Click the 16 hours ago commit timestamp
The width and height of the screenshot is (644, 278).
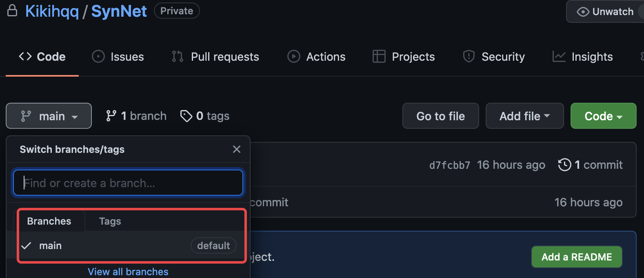(511, 165)
